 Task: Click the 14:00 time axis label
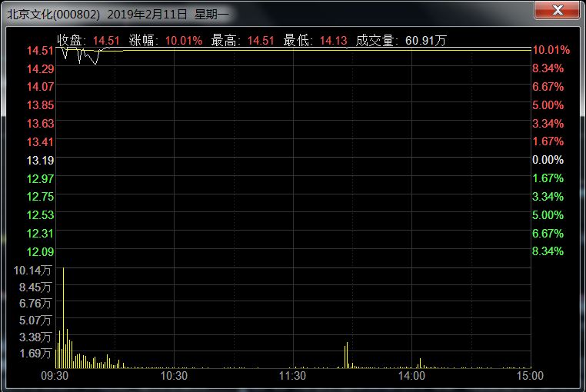point(412,377)
